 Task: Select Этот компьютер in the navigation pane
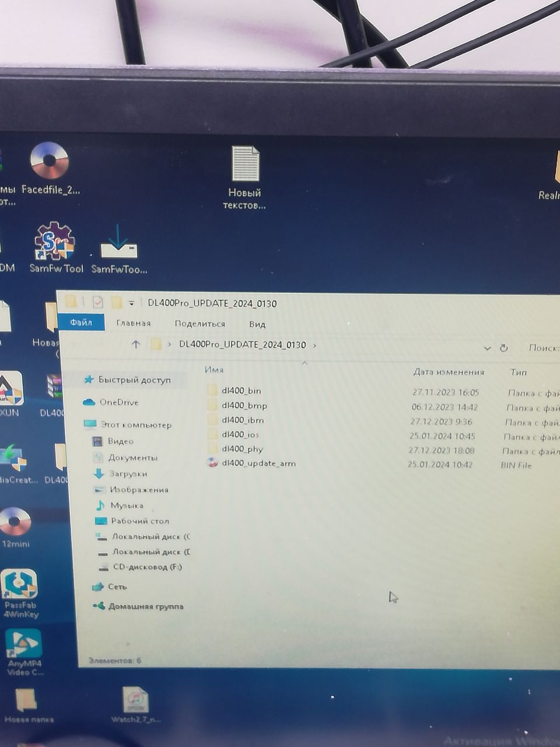tap(128, 425)
